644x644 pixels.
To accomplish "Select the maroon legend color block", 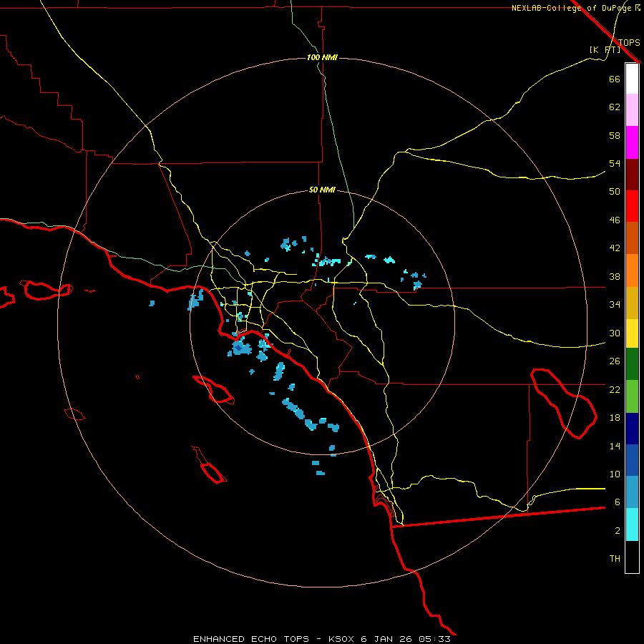I will coord(632,175).
